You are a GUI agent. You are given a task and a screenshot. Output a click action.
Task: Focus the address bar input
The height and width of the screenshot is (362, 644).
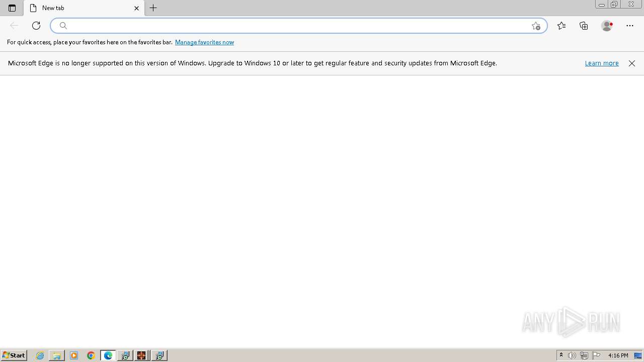coord(299,26)
